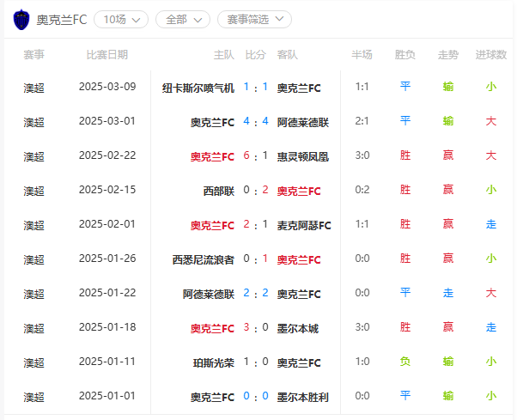Open the 2:2 score result
The width and height of the screenshot is (517, 420).
click(x=256, y=293)
